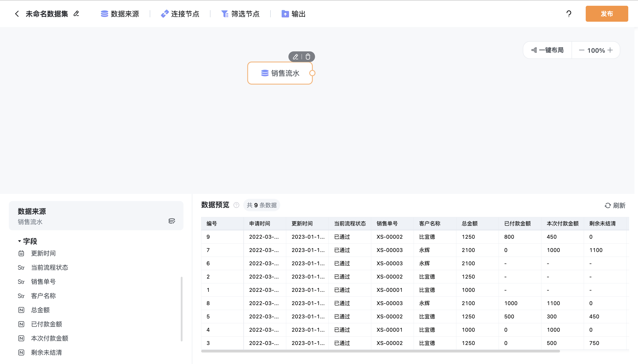638x364 pixels.
Task: Click the 已付款金额 column header
Action: pyautogui.click(x=520, y=223)
